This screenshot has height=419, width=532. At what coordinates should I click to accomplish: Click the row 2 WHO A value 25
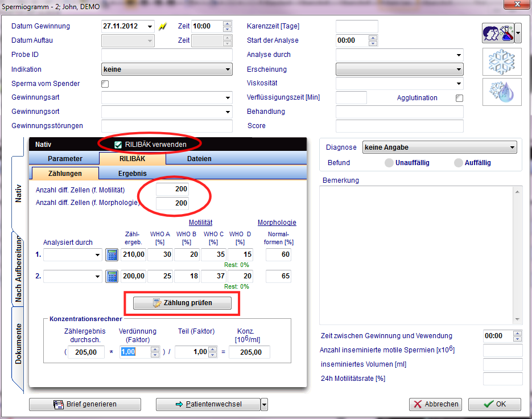point(160,276)
